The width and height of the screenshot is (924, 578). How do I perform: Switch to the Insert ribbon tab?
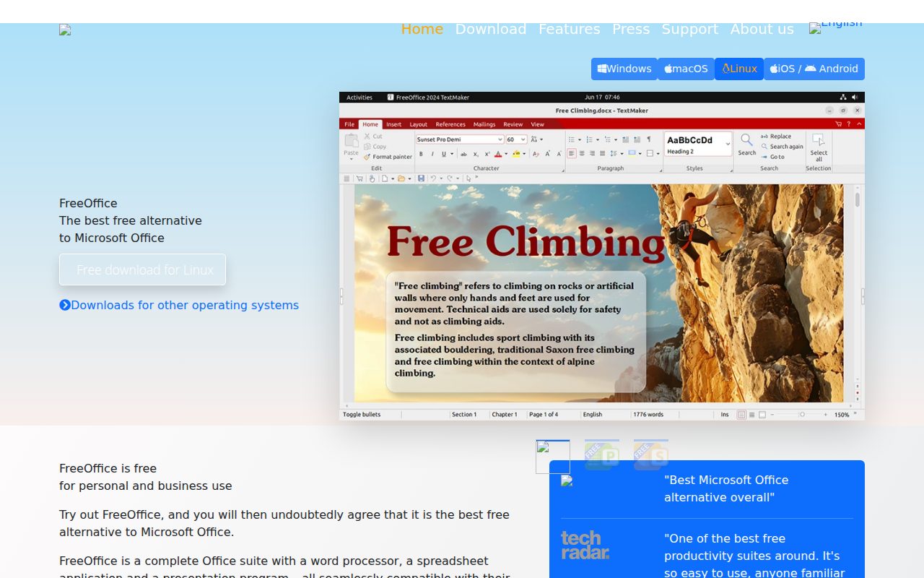(x=393, y=124)
